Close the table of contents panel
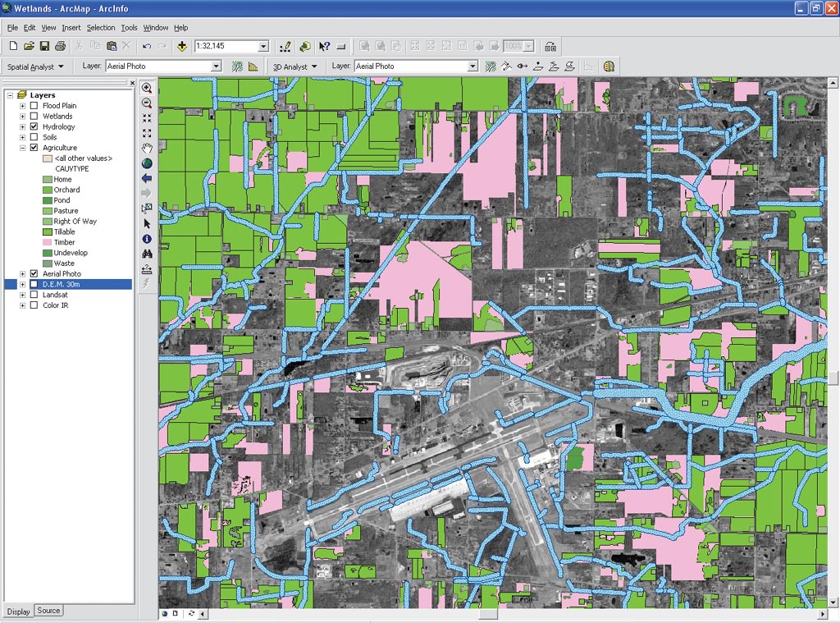The height and width of the screenshot is (623, 840). tap(132, 83)
